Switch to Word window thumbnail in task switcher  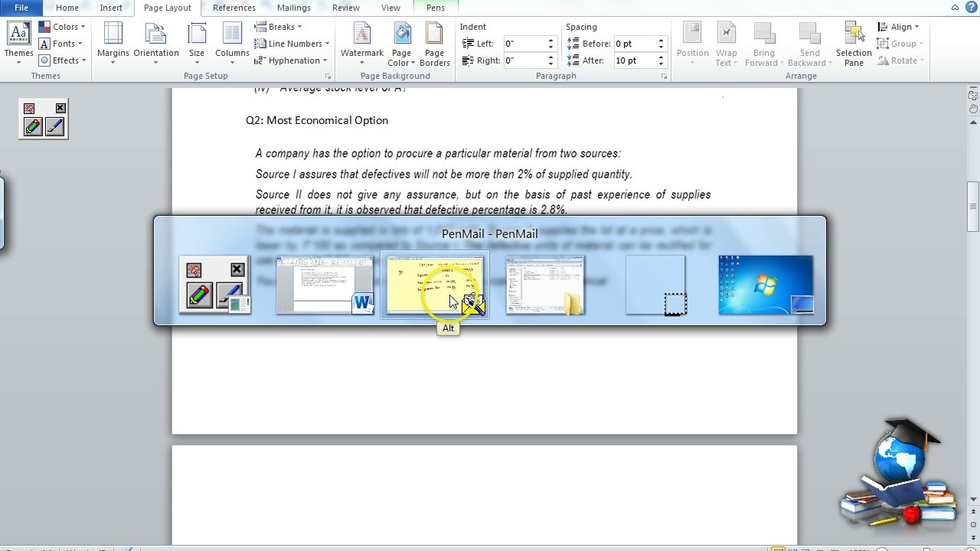click(x=325, y=285)
